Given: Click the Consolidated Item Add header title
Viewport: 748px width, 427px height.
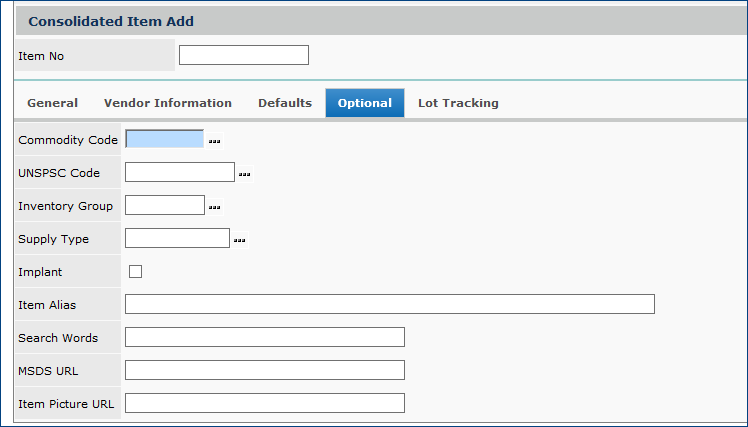Looking at the screenshot, I should point(111,21).
